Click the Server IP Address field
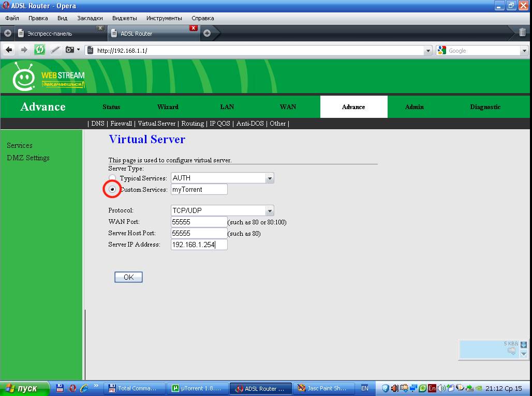This screenshot has width=532, height=396. pos(199,245)
